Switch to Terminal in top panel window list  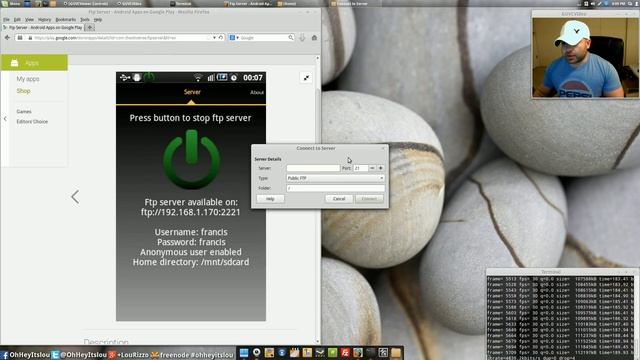(x=180, y=3)
